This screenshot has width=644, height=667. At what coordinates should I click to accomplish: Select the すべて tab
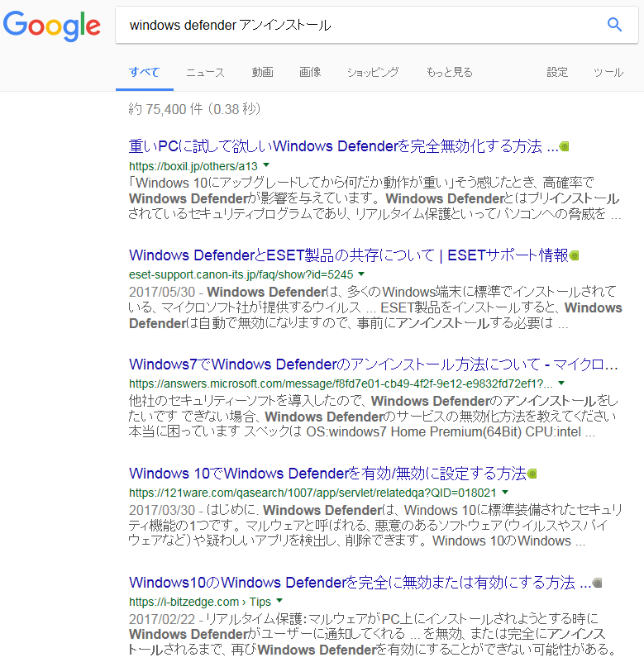(144, 72)
